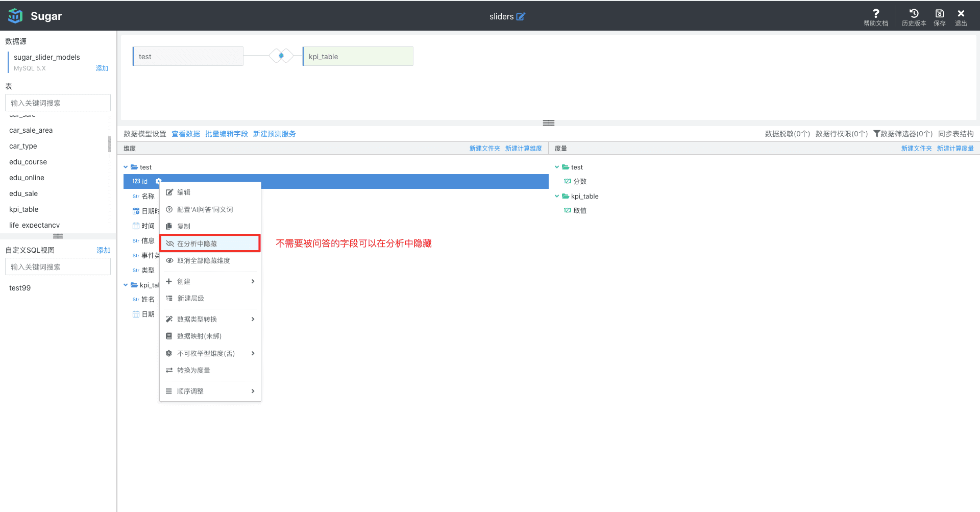980x512 pixels.
Task: Open the help documentation icon
Action: (876, 13)
